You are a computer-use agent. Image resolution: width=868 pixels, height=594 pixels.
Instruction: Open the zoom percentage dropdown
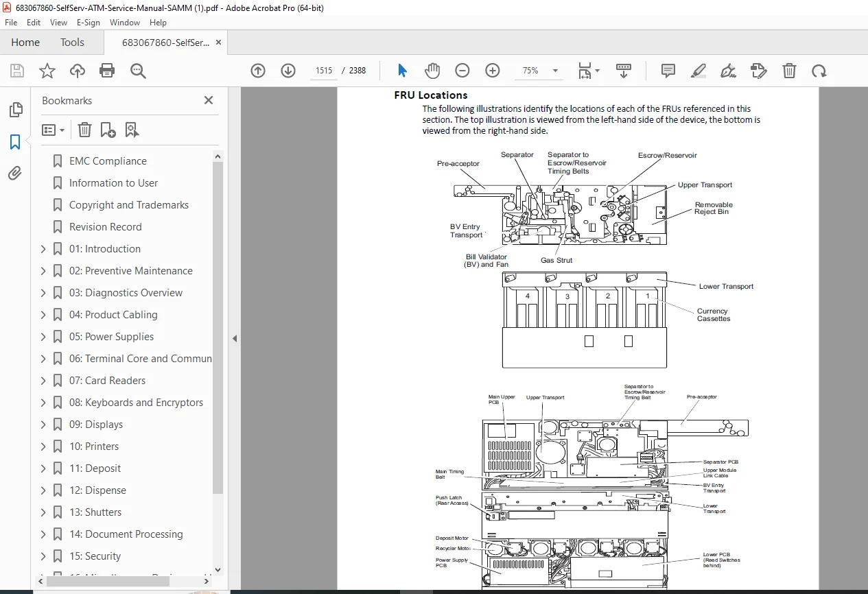click(556, 71)
